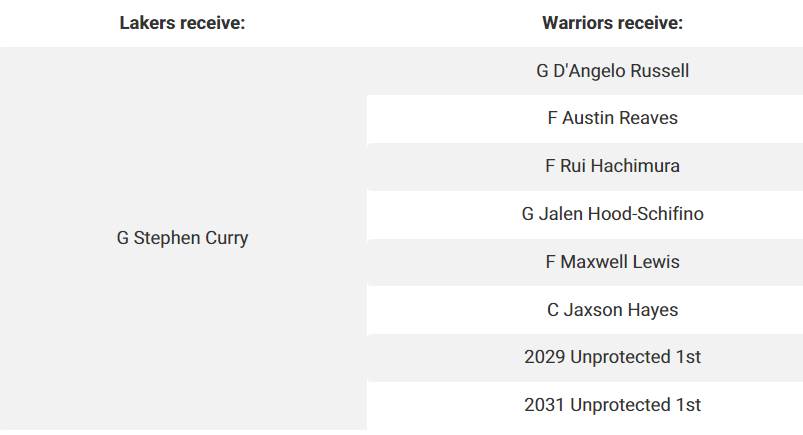
Task: Click the name 'Hood-Schifino' in the table
Action: coord(646,214)
